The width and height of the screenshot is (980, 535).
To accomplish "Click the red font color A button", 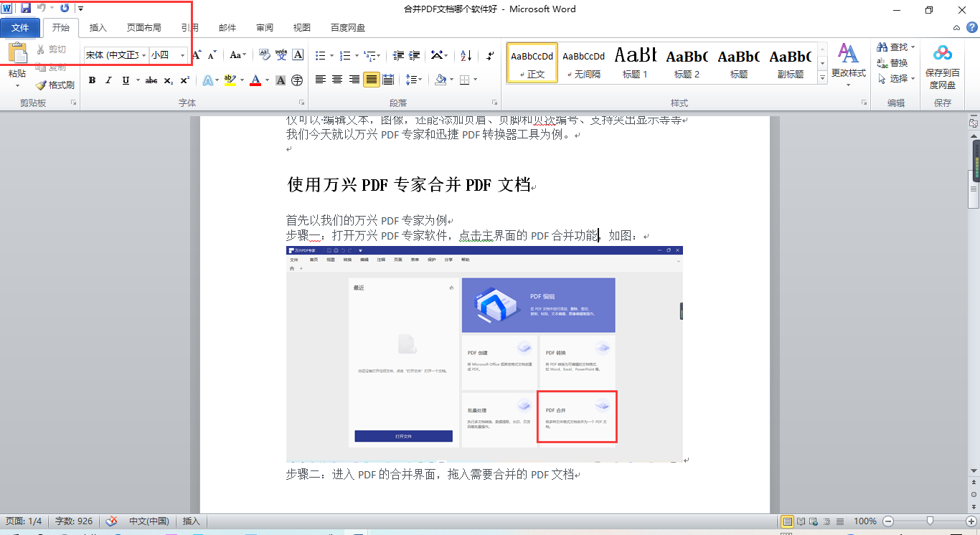I will (x=255, y=80).
